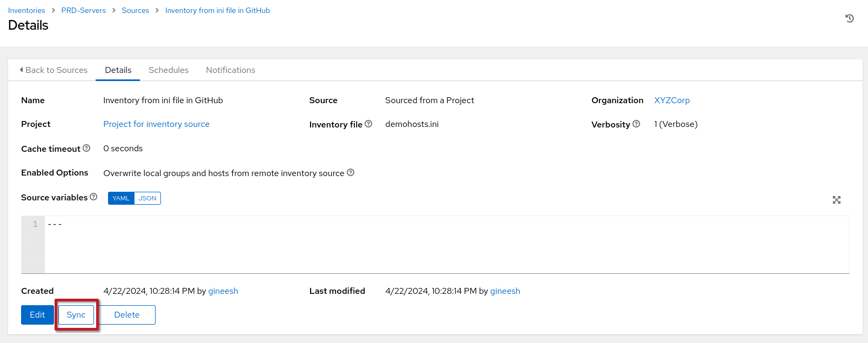Click the Overwrite option help icon
This screenshot has height=343, width=868.
(351, 172)
